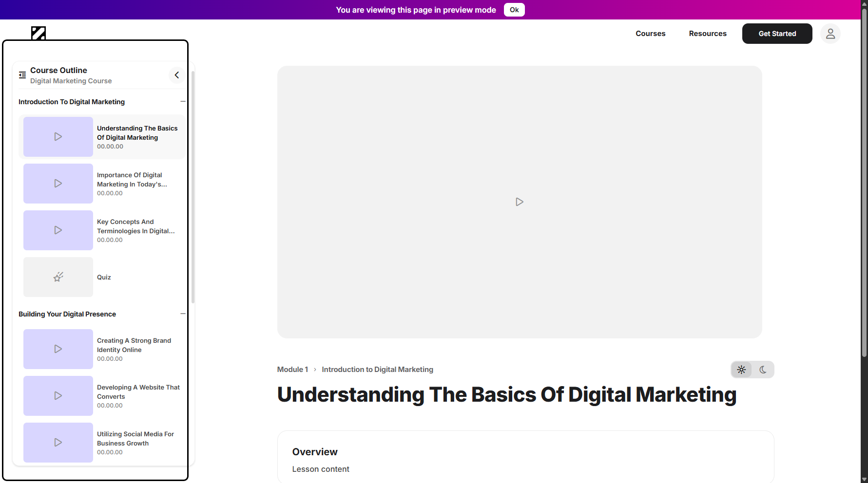
Task: Collapse Building Your Digital Presence section
Action: (183, 314)
